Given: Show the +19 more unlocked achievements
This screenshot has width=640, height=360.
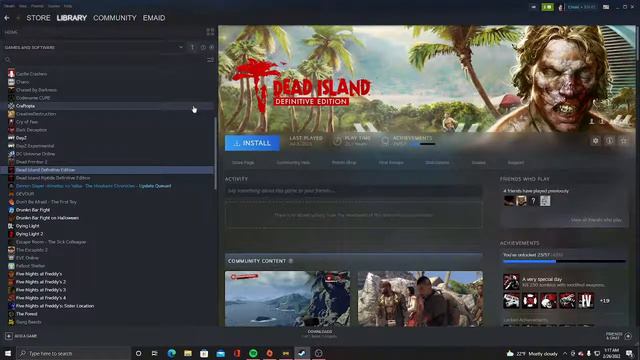Looking at the screenshot, I should (604, 301).
